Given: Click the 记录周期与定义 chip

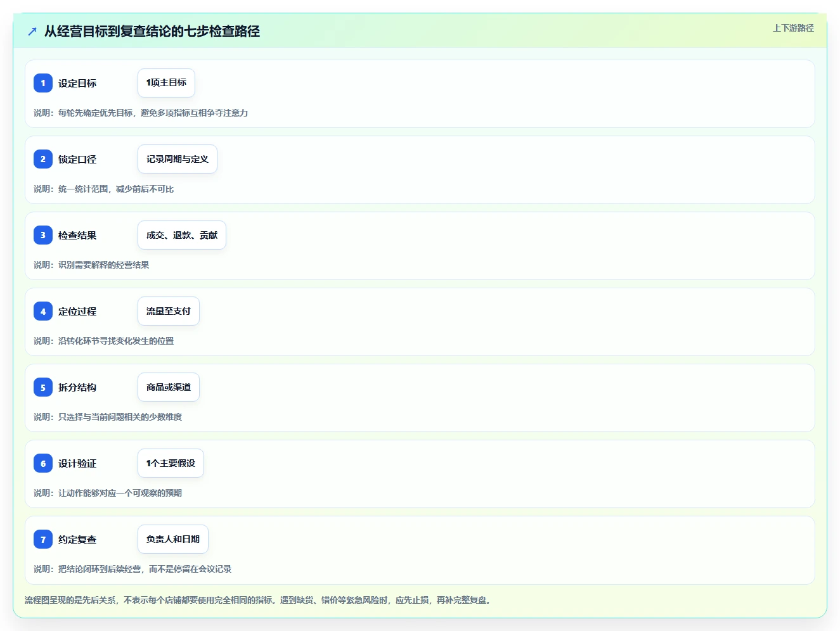Looking at the screenshot, I should pyautogui.click(x=178, y=159).
